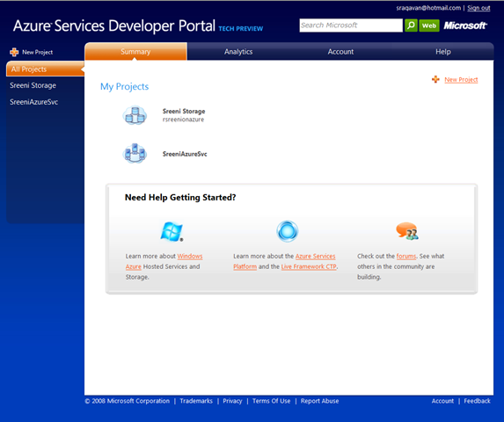Click the green magnifier search icon
This screenshot has width=504, height=422.
tap(411, 25)
